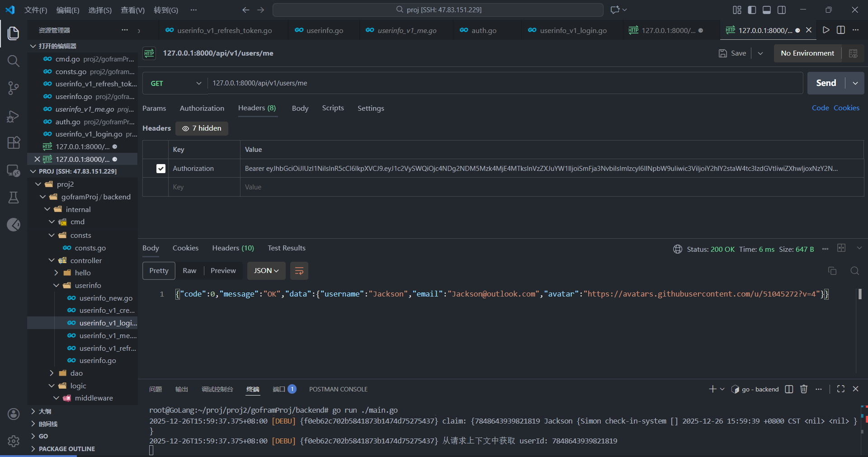This screenshot has height=457, width=868.
Task: Copy the response body with copy icon
Action: pyautogui.click(x=832, y=271)
